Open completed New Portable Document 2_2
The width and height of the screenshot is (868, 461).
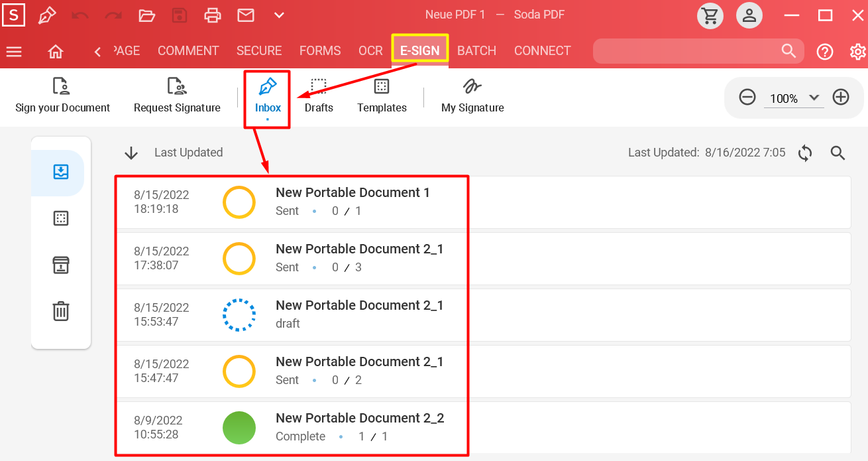point(484,427)
